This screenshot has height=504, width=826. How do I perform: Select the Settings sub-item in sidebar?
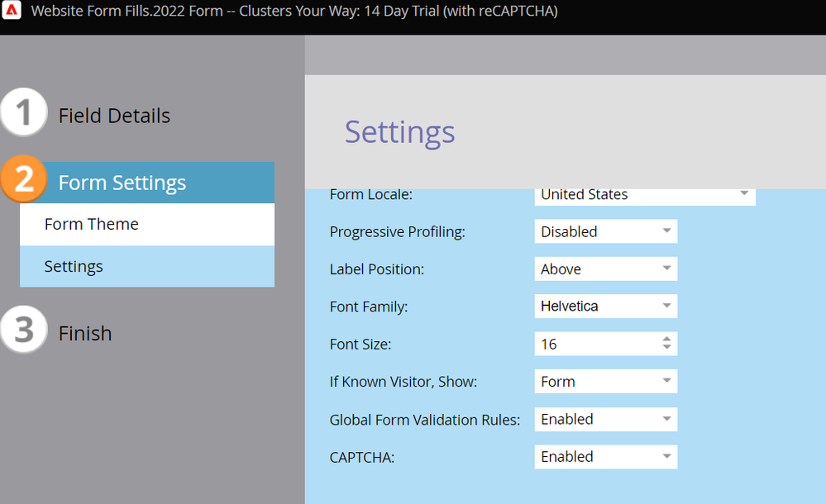point(74,266)
